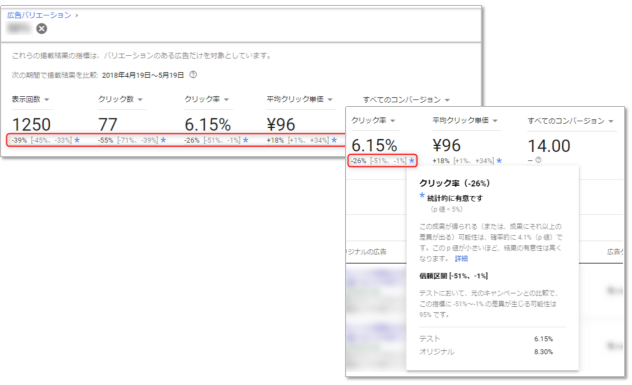632x385 pixels.
Task: Select the date range 2018年4月19日～5月19日
Action: 143,75
